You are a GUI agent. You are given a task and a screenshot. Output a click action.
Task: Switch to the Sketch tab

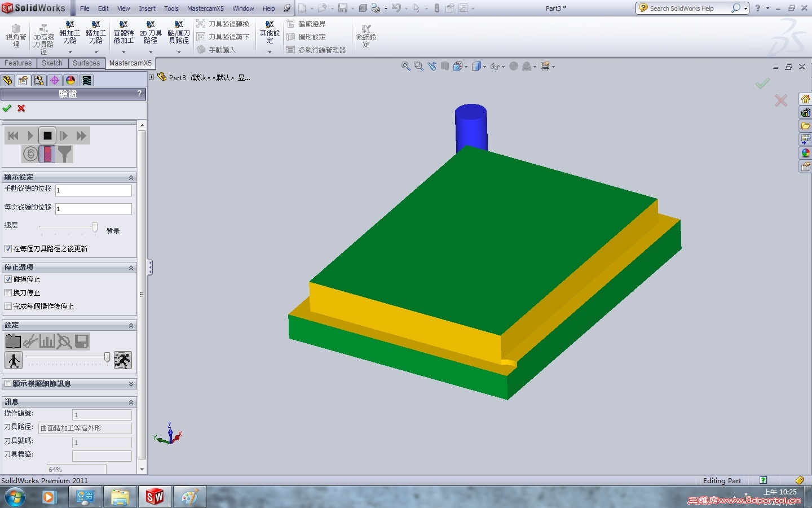[52, 63]
